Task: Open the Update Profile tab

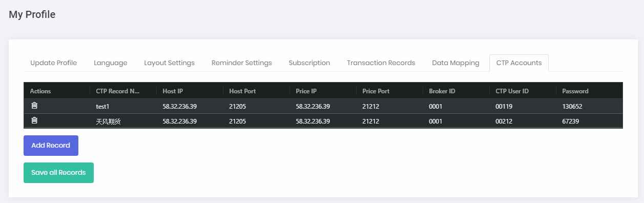Action: coord(54,63)
